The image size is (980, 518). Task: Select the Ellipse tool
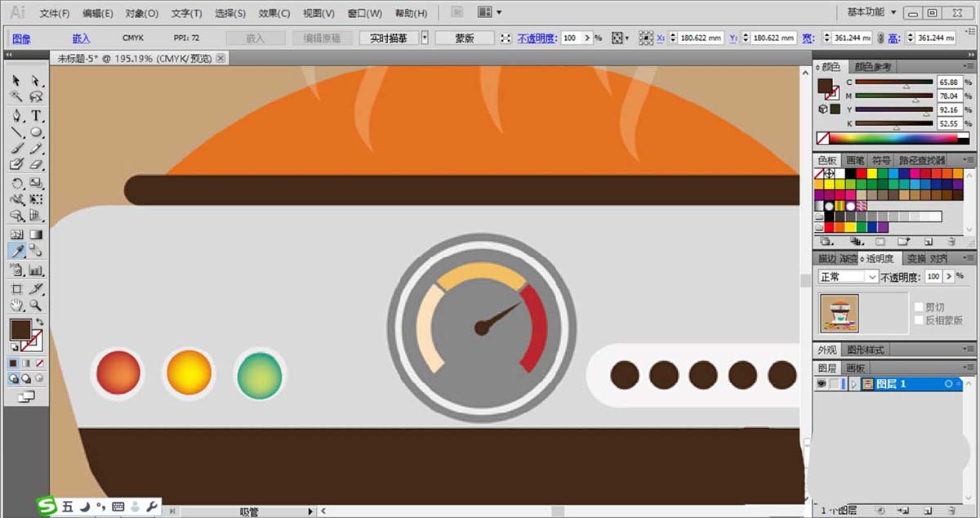(x=36, y=132)
